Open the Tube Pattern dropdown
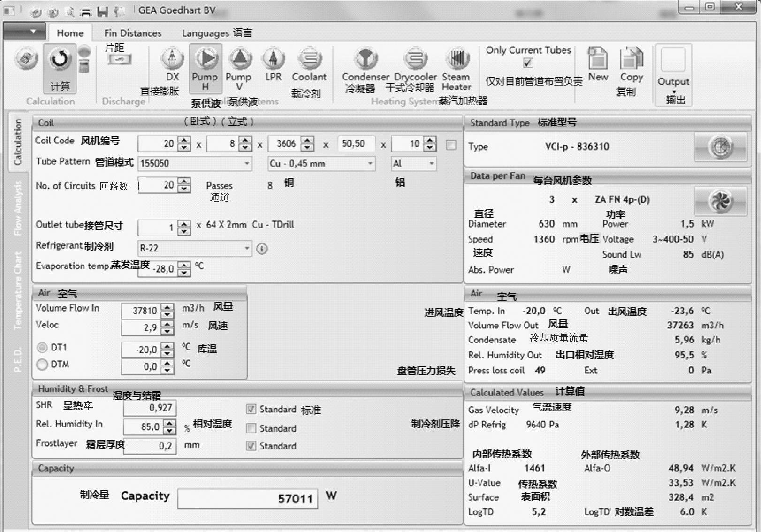 tap(247, 163)
